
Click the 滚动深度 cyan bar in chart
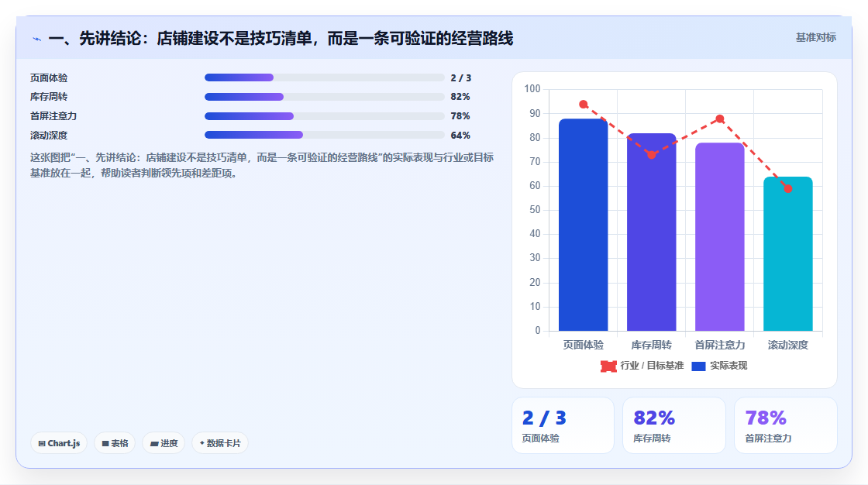tap(787, 254)
